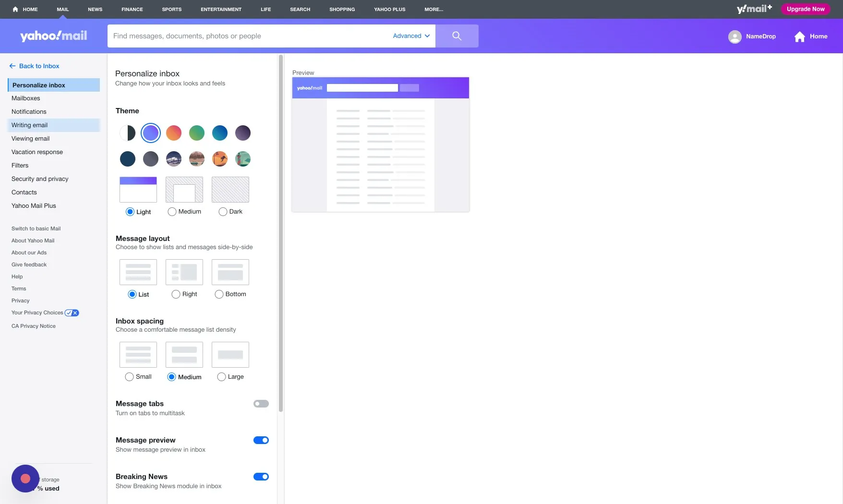This screenshot has height=504, width=843.
Task: Select the Dark radio button
Action: (x=223, y=212)
